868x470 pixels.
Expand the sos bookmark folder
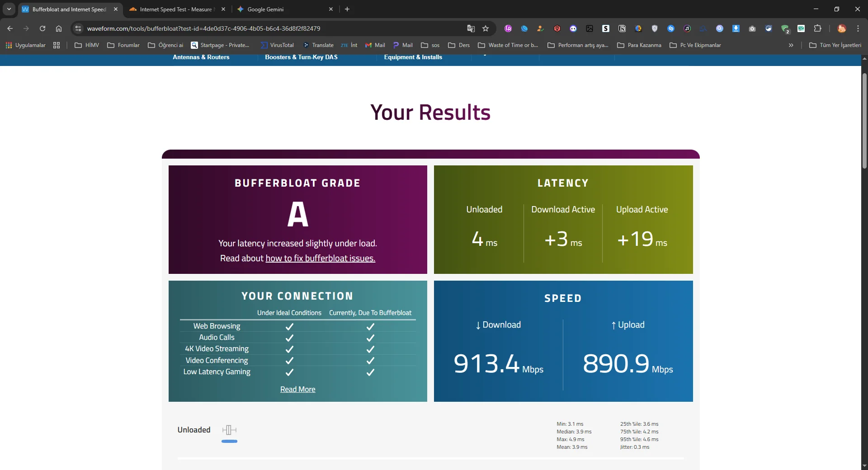click(430, 45)
